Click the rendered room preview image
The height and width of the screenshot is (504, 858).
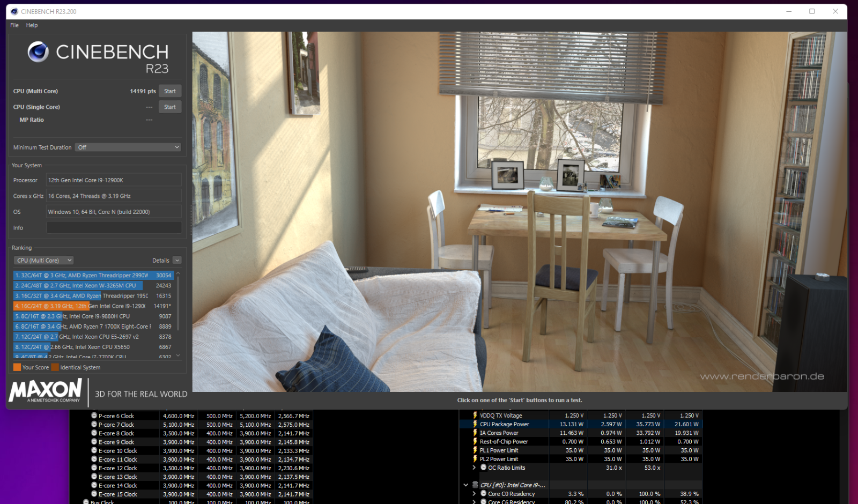pyautogui.click(x=520, y=211)
